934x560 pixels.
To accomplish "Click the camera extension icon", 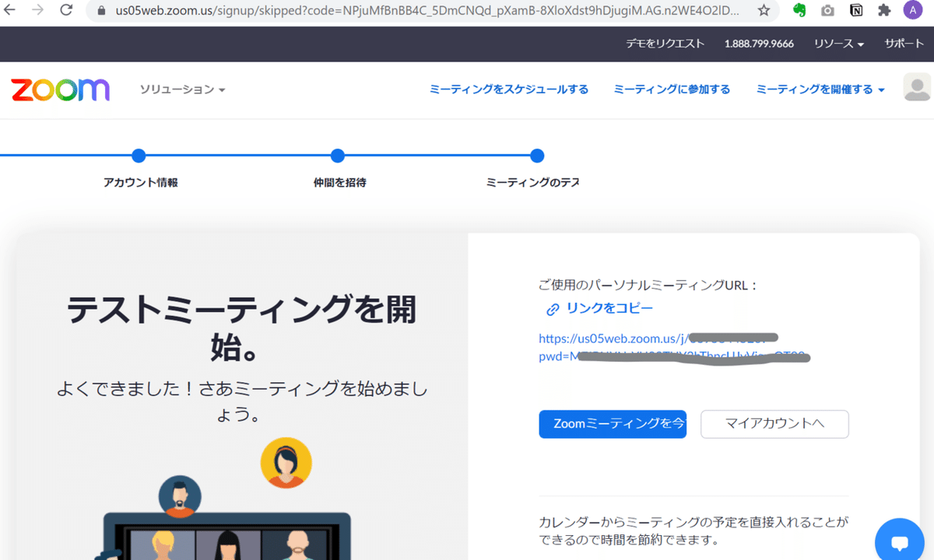I will pyautogui.click(x=827, y=11).
